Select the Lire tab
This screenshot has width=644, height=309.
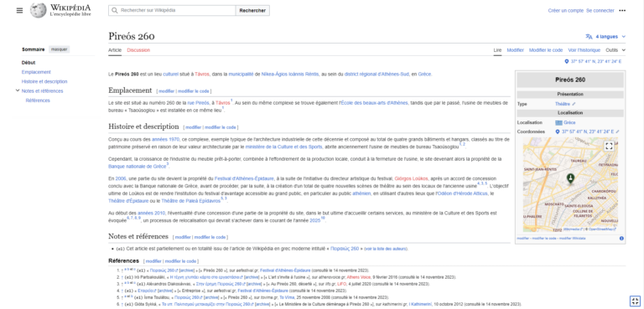pyautogui.click(x=497, y=50)
